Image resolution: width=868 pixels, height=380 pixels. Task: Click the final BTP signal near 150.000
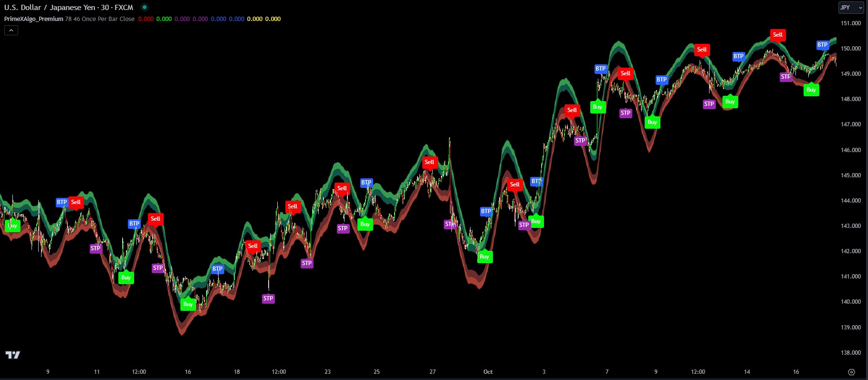click(x=823, y=45)
